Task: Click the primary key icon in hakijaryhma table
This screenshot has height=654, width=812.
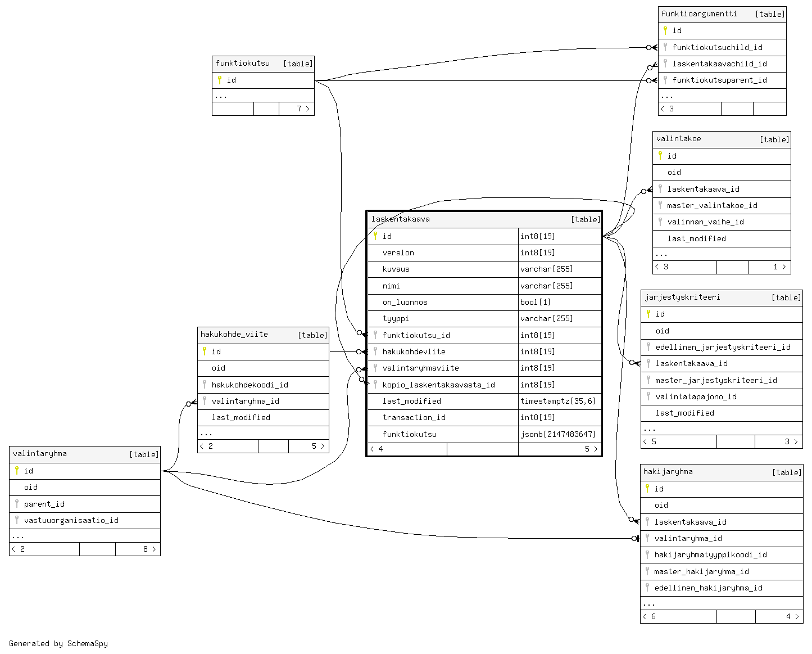Action: point(647,489)
